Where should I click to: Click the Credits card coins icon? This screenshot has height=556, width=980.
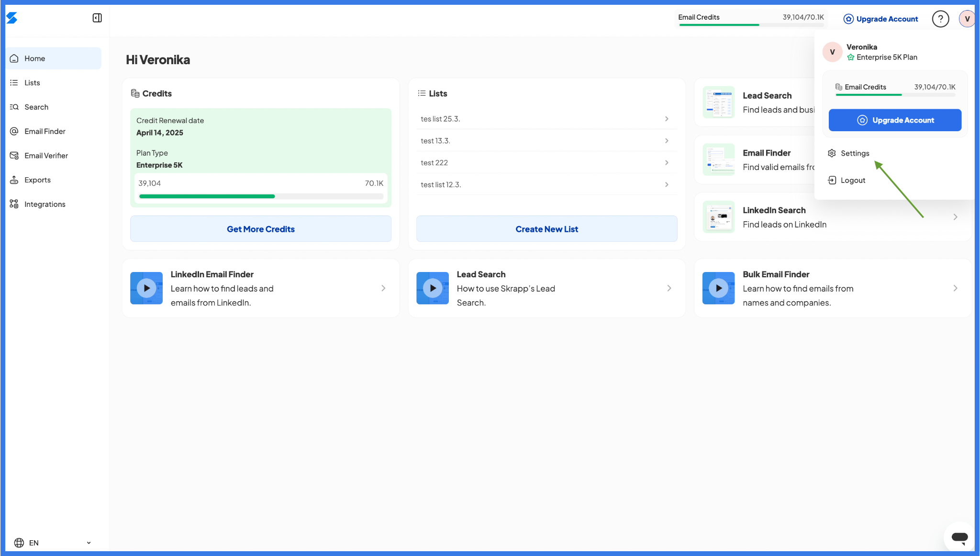(x=135, y=93)
